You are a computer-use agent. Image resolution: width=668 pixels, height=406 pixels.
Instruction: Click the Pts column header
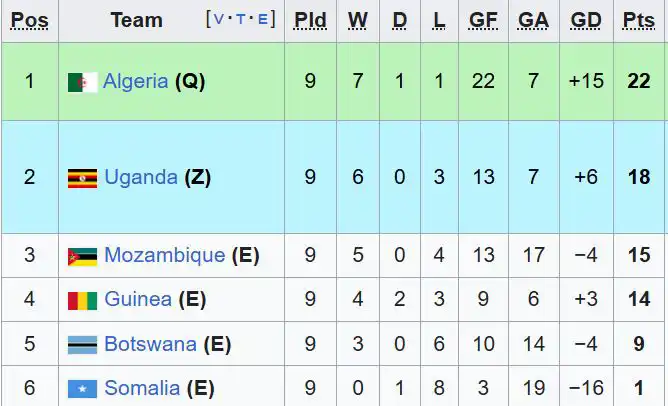(x=638, y=20)
